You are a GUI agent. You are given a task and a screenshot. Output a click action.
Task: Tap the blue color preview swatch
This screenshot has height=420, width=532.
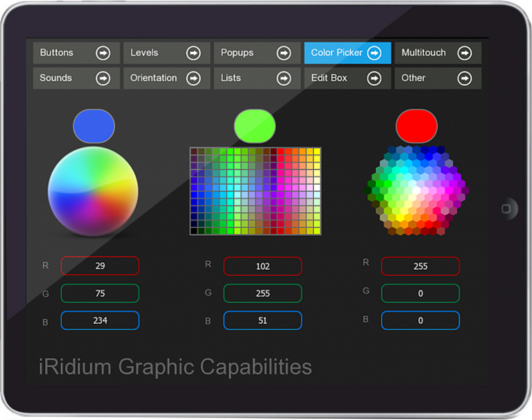click(94, 126)
